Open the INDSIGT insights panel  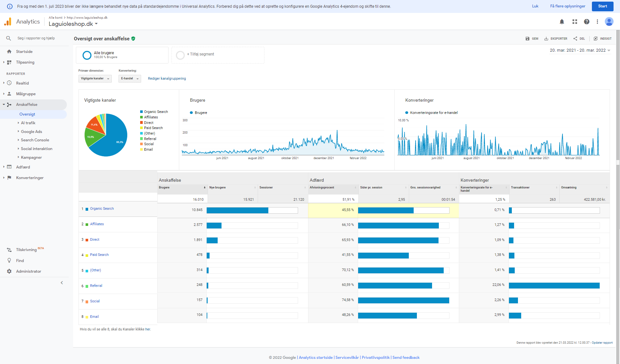click(603, 39)
